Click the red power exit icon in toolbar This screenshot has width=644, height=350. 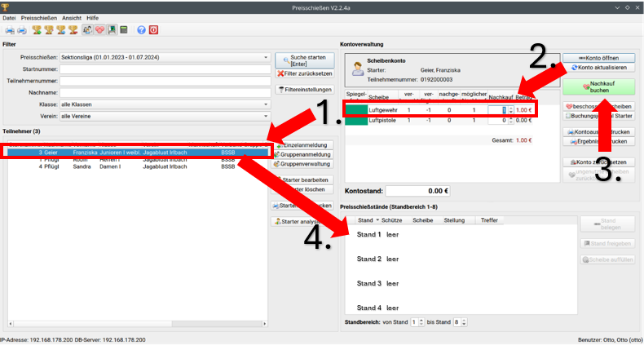(153, 29)
